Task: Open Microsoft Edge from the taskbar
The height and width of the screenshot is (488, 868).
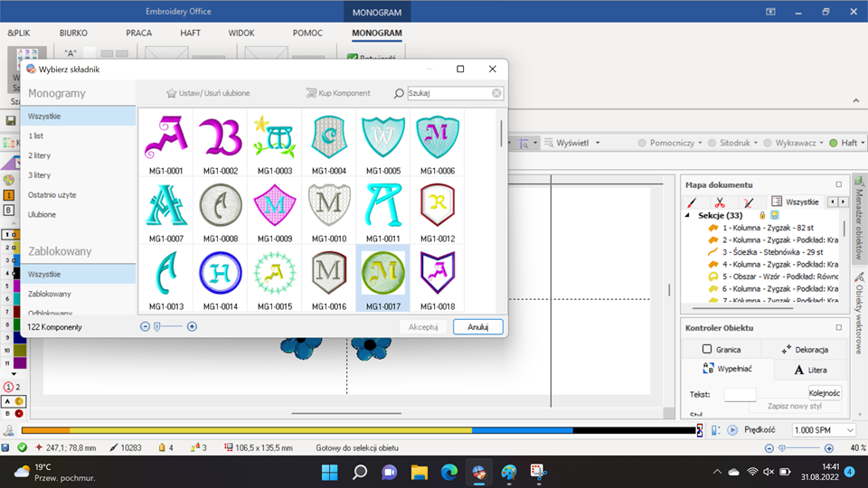Action: tap(449, 472)
